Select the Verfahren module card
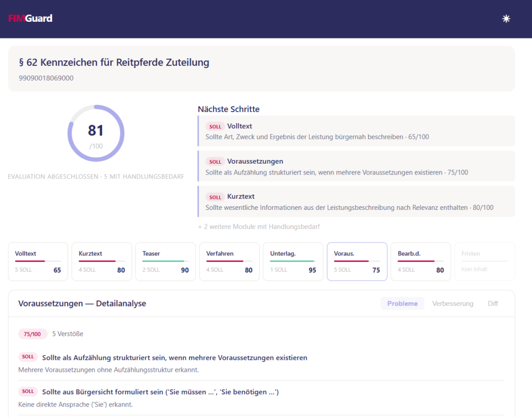 (x=229, y=261)
